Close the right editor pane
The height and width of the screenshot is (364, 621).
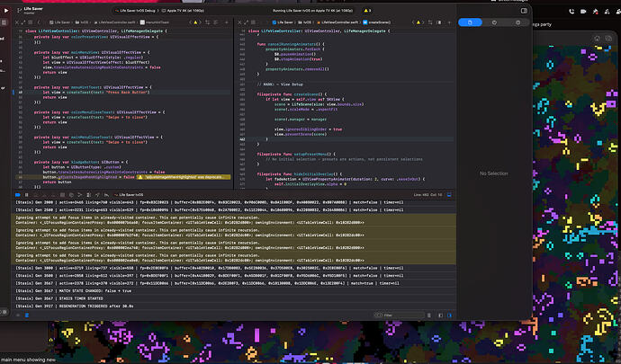tap(239, 22)
